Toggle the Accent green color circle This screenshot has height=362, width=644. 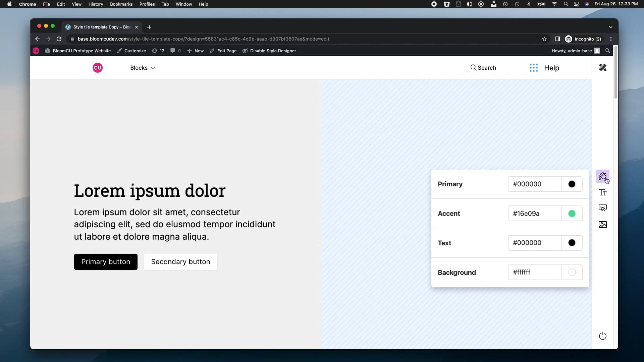[x=572, y=213]
